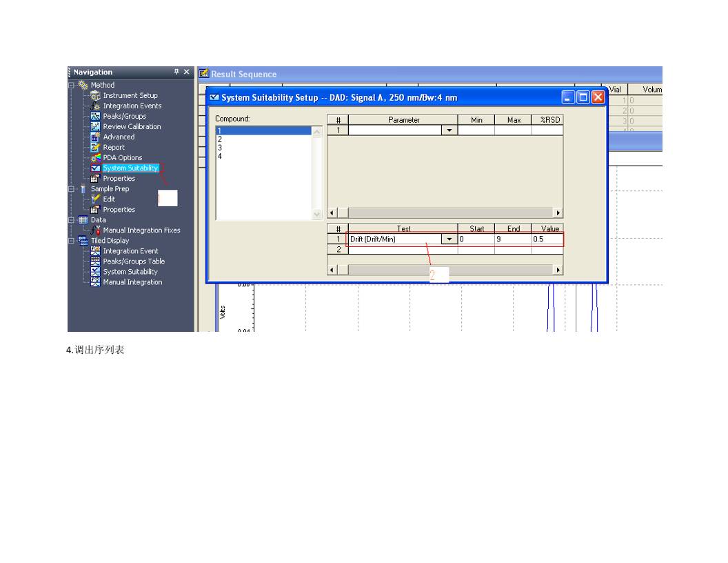Click the Value field containing 0.5

(x=547, y=239)
